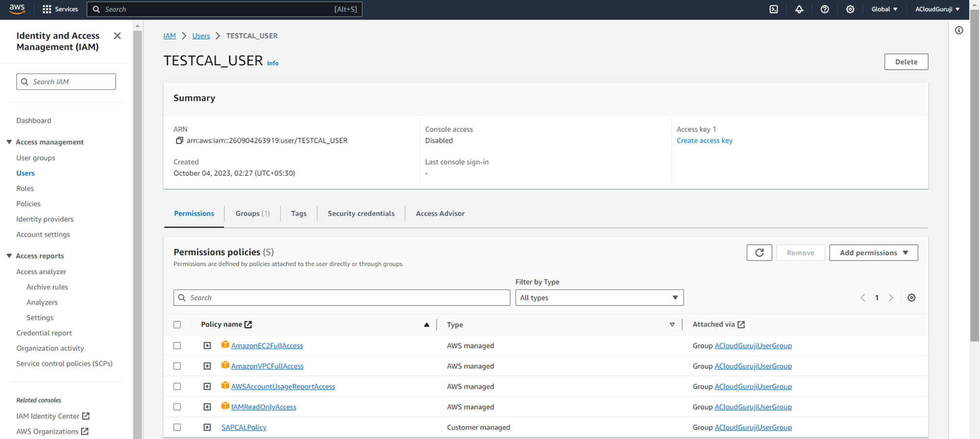Expand the Add permissions dropdown
This screenshot has height=439, width=980.
(873, 253)
